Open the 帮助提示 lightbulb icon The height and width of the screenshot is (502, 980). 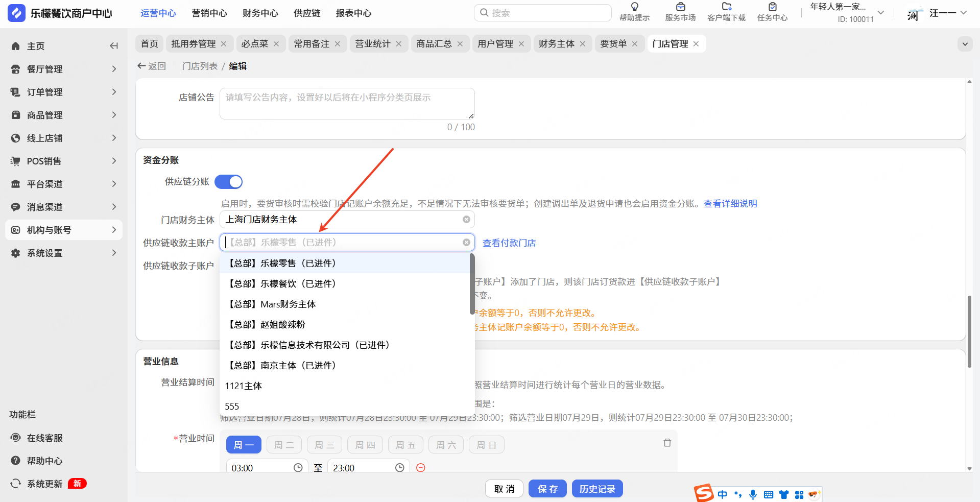pos(635,7)
